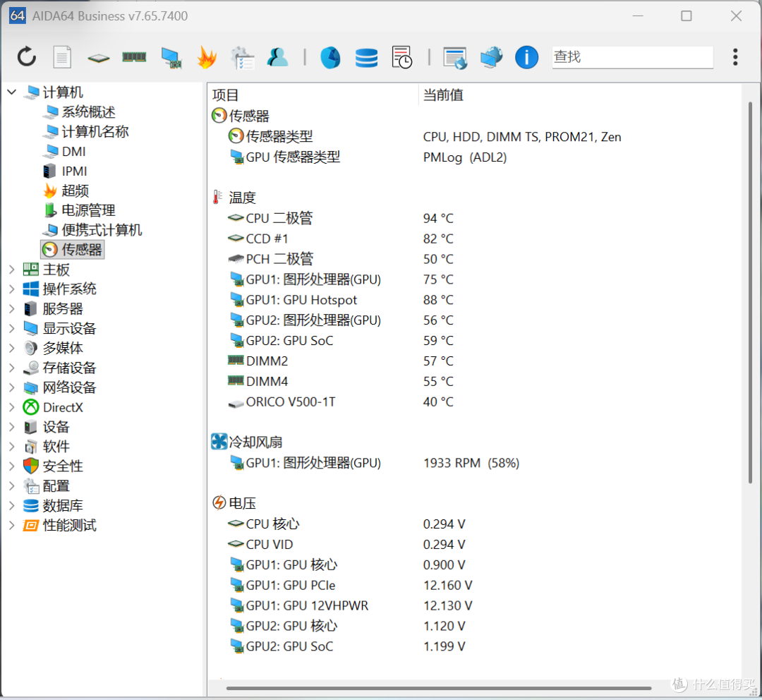
Task: Open the CPU chip toolbar icon
Action: (x=99, y=59)
